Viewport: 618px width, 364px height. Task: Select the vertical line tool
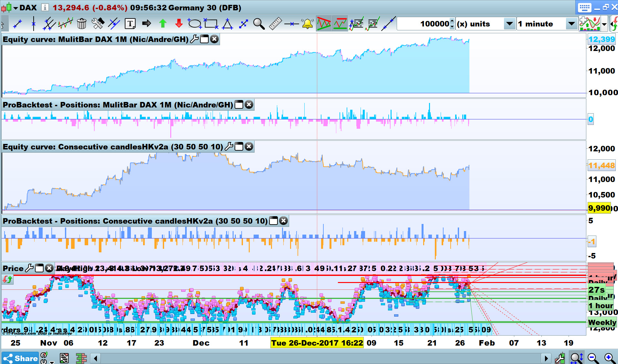pyautogui.click(x=34, y=24)
